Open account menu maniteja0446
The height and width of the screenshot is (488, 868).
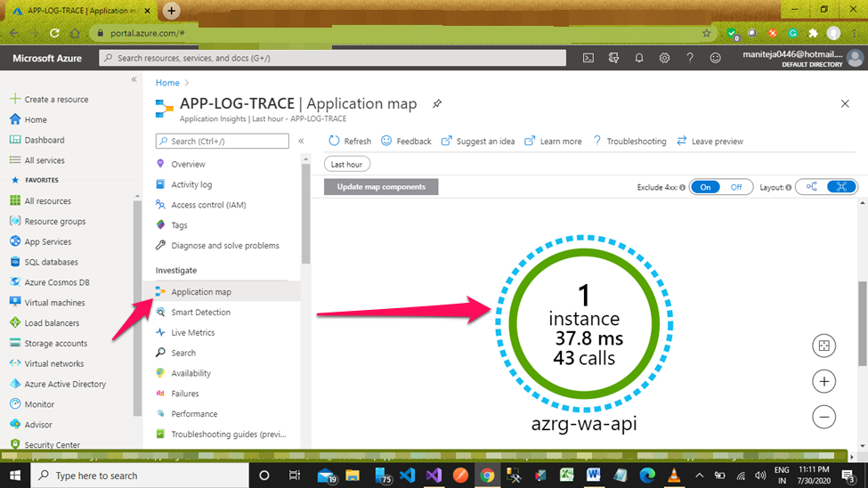[801, 58]
